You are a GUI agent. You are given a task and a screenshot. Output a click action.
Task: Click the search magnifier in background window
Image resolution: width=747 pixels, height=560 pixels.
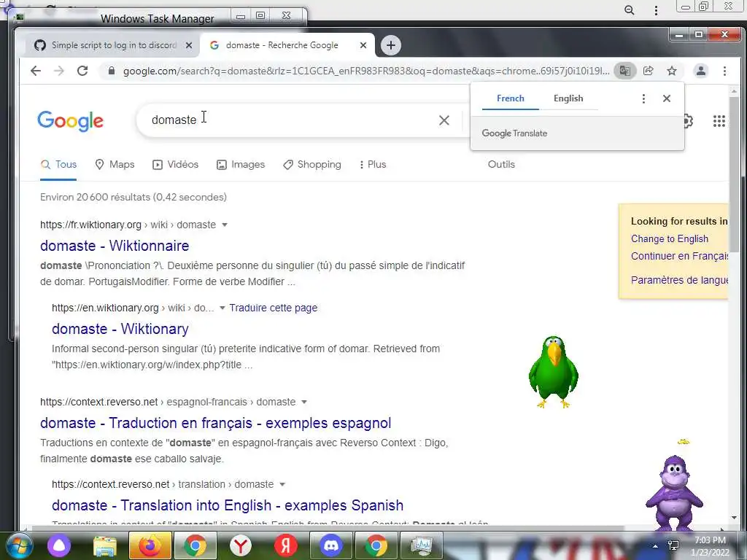(630, 10)
